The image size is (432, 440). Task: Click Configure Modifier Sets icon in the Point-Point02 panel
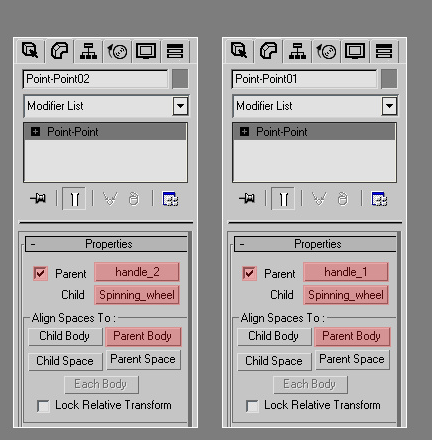point(170,199)
